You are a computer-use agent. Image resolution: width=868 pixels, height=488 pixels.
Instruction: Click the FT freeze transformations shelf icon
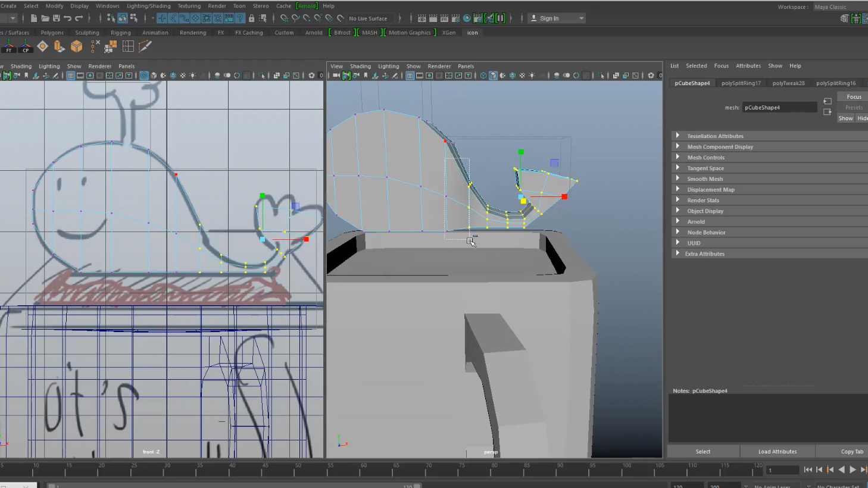pyautogui.click(x=9, y=46)
